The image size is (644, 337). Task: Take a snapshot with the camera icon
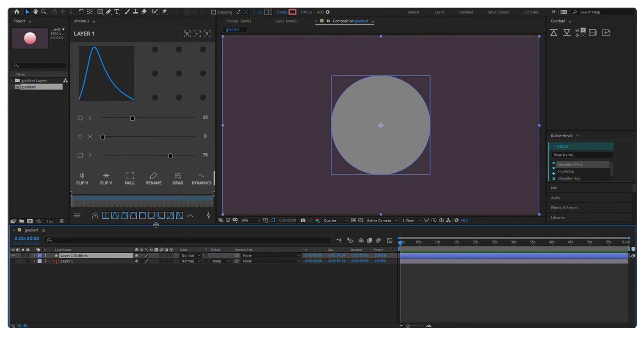coord(303,221)
